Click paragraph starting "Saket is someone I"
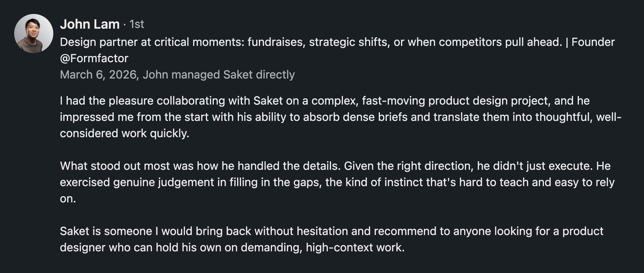644x273 pixels. (x=331, y=239)
